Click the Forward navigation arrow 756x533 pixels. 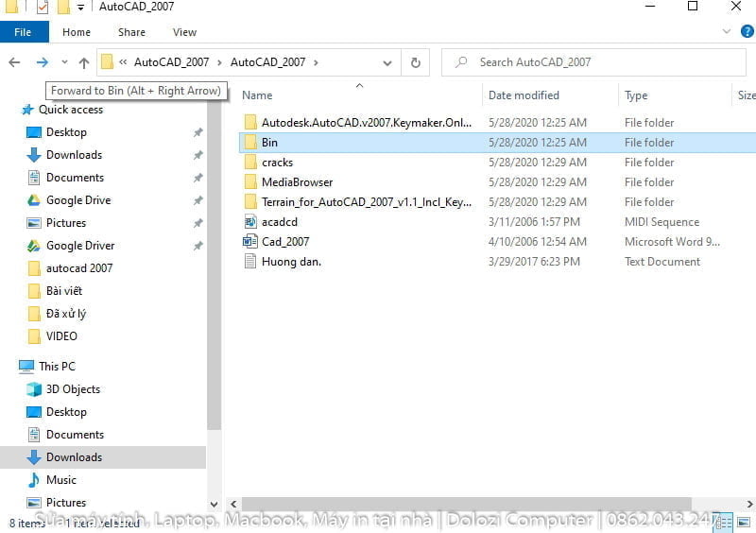coord(42,62)
